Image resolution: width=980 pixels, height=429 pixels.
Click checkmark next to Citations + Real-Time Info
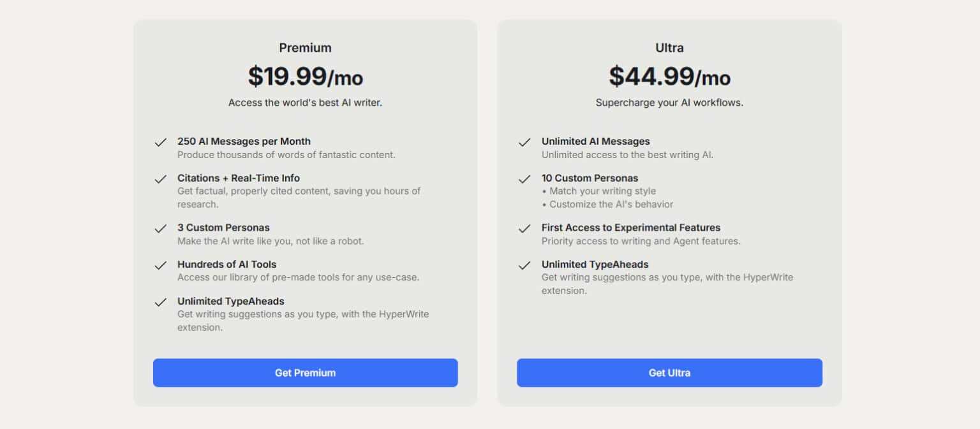pyautogui.click(x=161, y=179)
